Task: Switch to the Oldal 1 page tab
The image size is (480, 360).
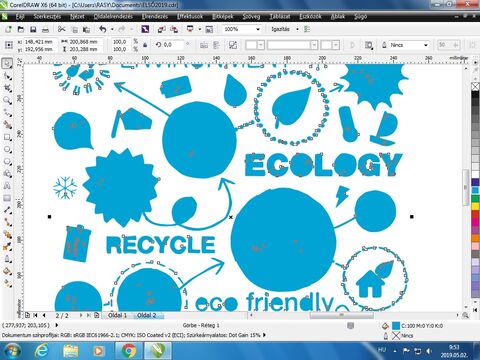Action: coord(117,315)
